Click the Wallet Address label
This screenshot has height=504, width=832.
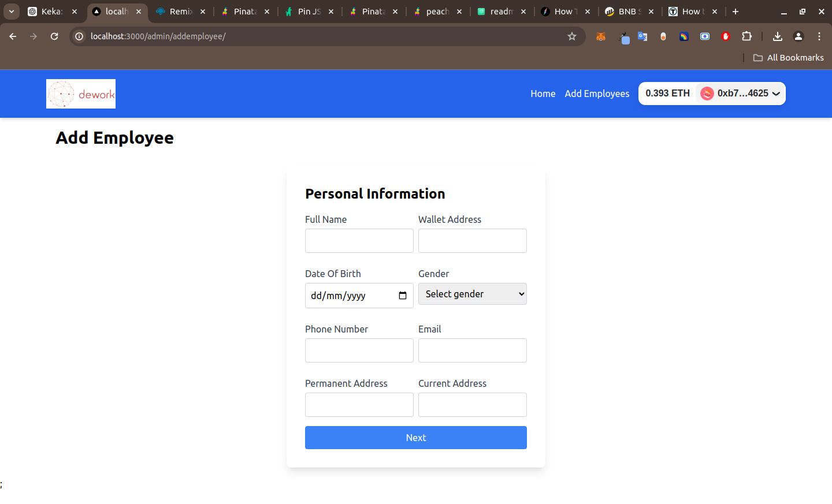point(450,219)
